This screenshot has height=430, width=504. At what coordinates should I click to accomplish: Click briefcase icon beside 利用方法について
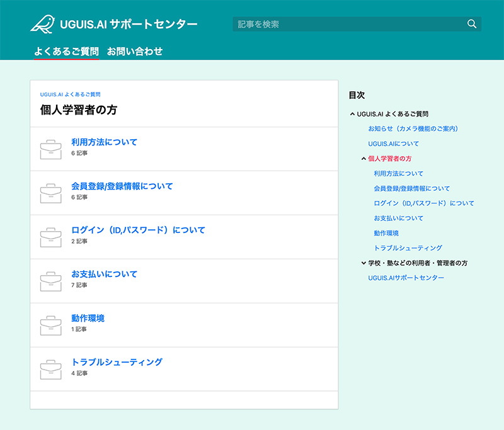pyautogui.click(x=50, y=149)
